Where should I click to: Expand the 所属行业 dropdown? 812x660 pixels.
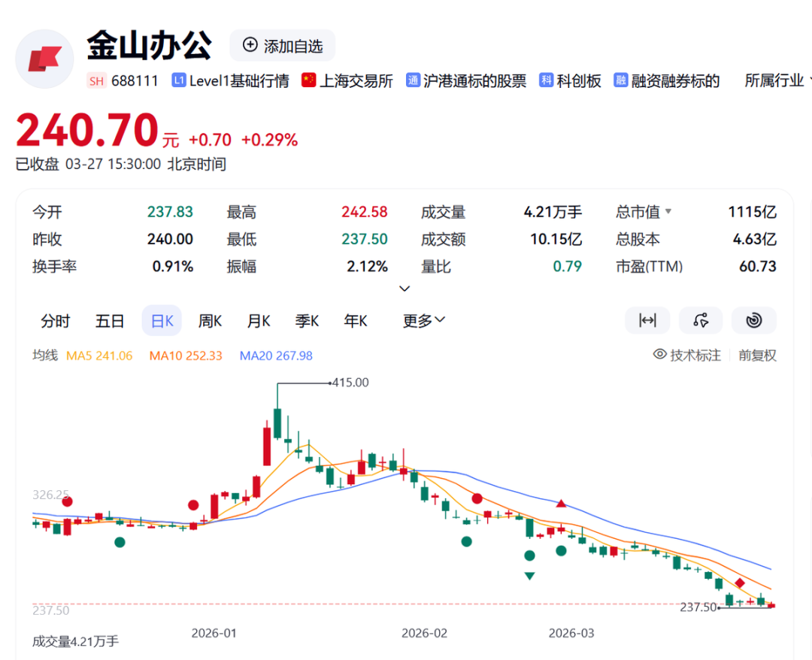[777, 80]
